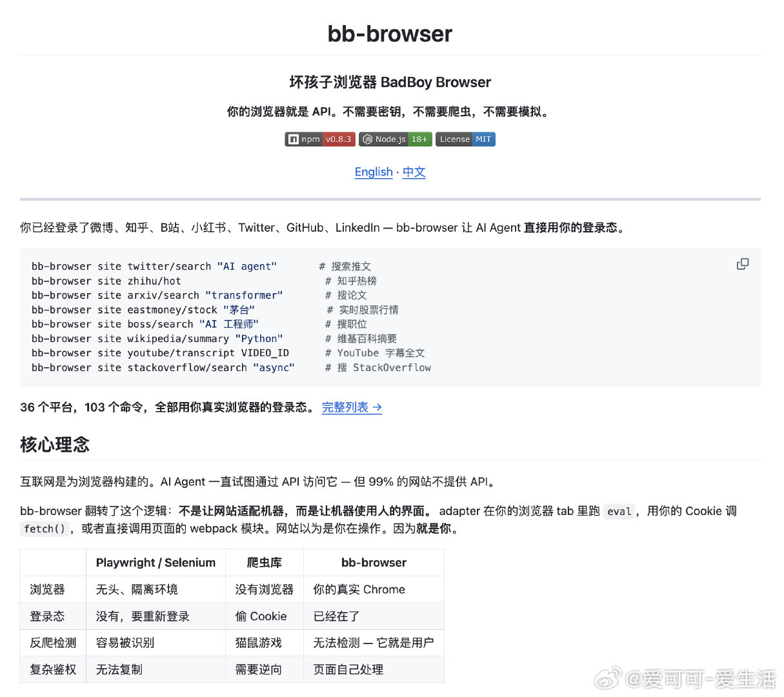Switch to the English documentation

pos(374,172)
